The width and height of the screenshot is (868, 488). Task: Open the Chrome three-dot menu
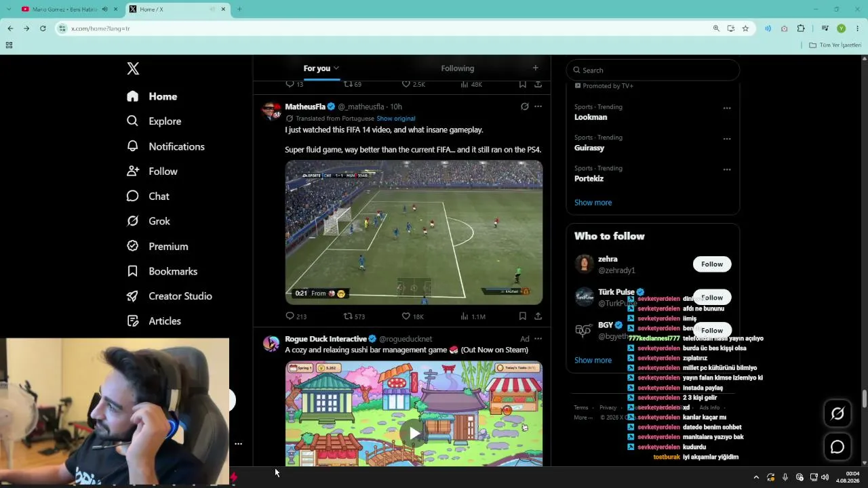tap(858, 28)
